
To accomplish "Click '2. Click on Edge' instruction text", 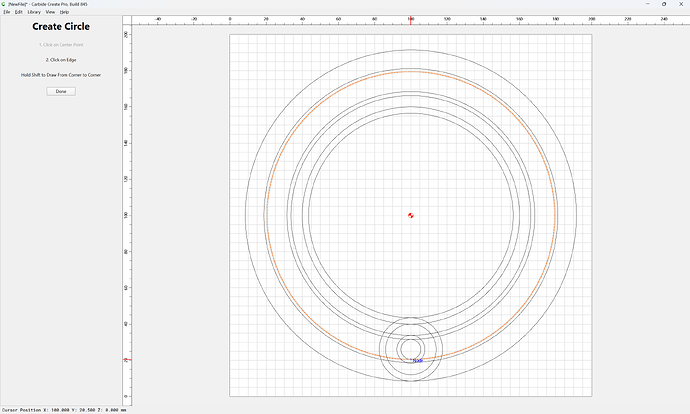I will coord(61,60).
